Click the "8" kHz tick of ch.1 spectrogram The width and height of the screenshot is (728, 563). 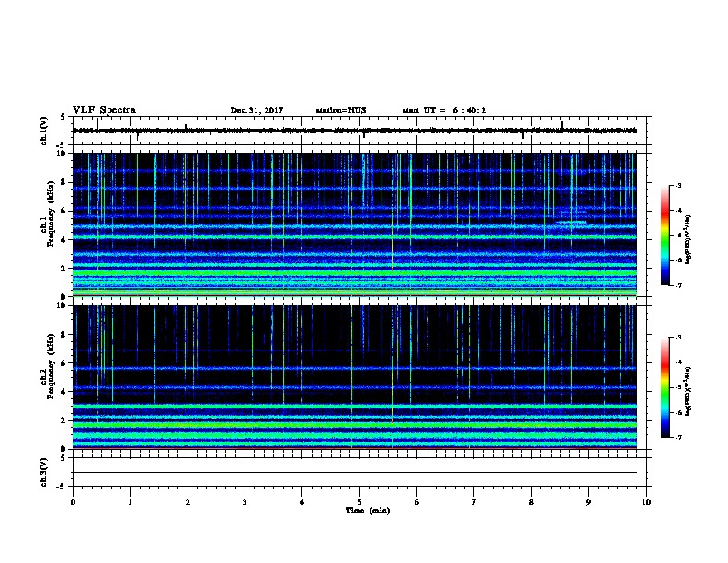coord(63,182)
